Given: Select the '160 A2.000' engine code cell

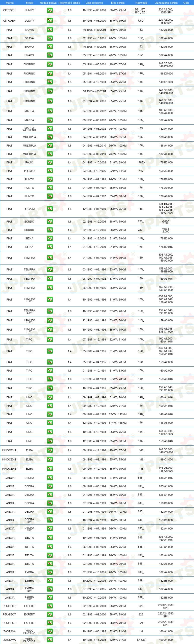Looking at the screenshot, I should [166, 371].
